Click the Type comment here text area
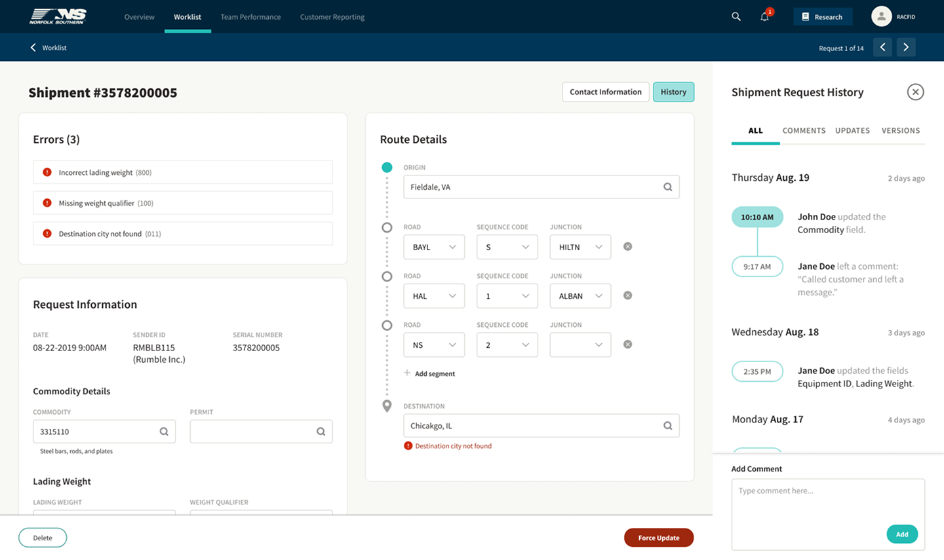The width and height of the screenshot is (944, 560). coord(828,514)
